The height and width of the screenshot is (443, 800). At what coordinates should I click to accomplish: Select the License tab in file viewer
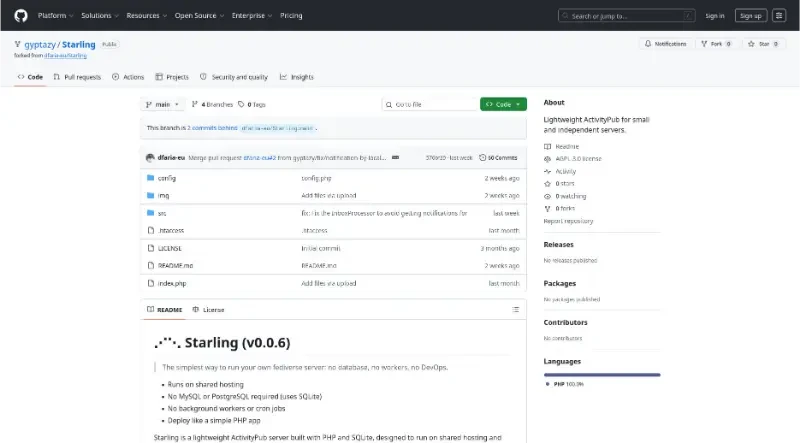(208, 310)
